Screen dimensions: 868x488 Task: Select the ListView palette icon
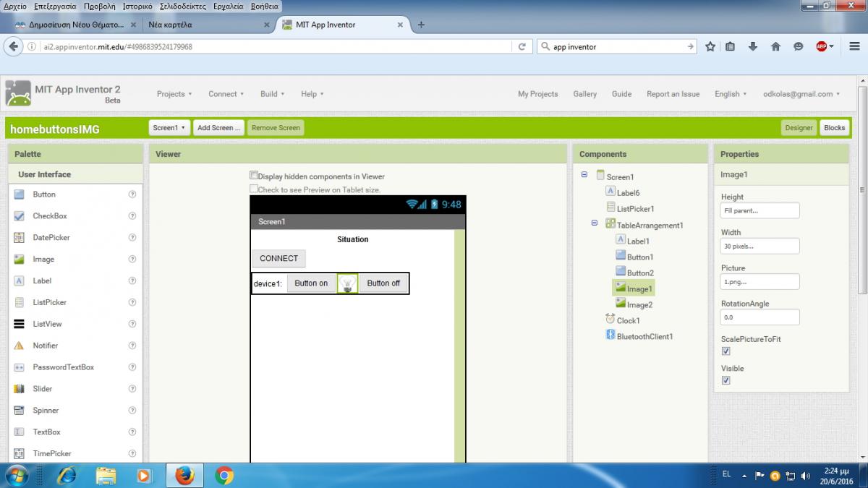coord(20,324)
